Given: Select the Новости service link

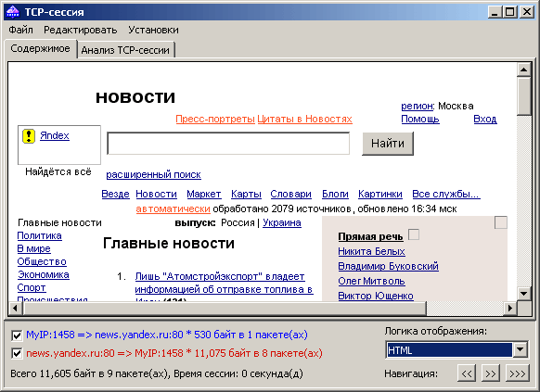Looking at the screenshot, I should tap(157, 194).
